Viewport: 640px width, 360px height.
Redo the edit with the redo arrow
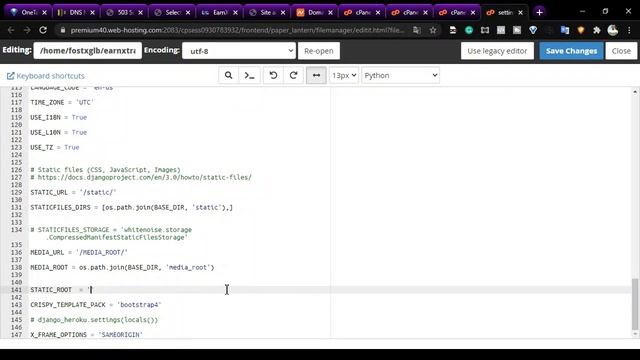(293, 76)
